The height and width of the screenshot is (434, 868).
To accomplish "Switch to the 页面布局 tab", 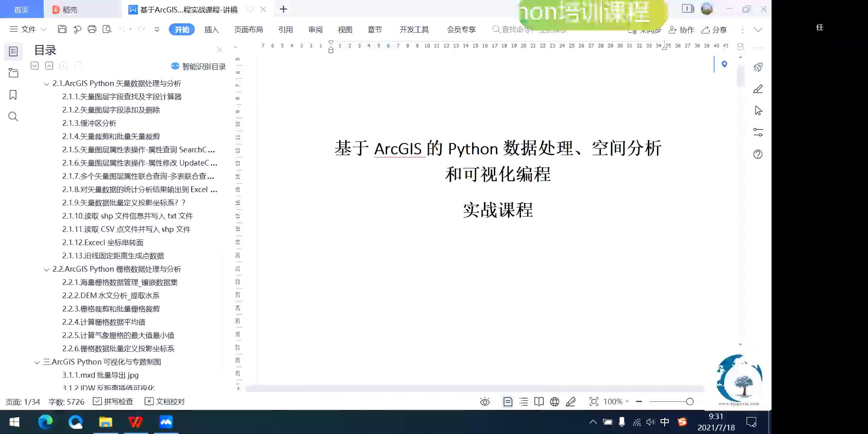I will pyautogui.click(x=248, y=29).
